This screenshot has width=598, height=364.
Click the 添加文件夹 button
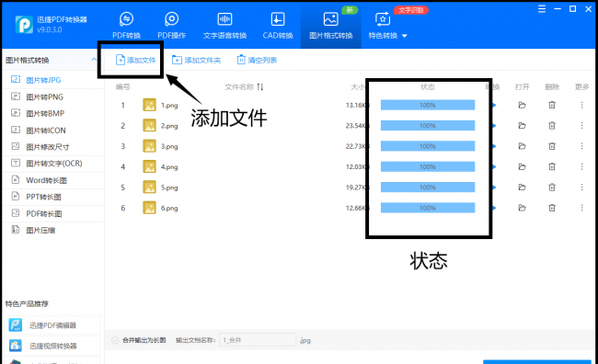click(x=196, y=60)
